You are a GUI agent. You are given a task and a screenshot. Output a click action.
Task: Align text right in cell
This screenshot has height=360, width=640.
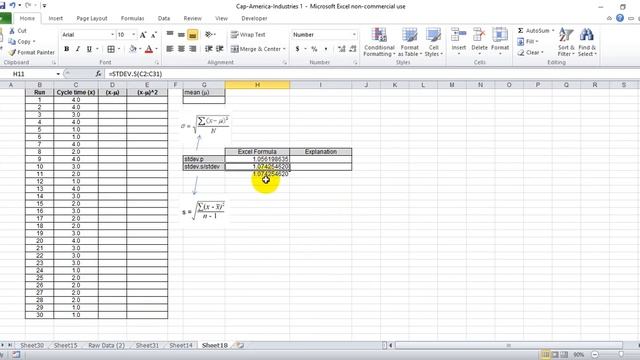(x=193, y=49)
